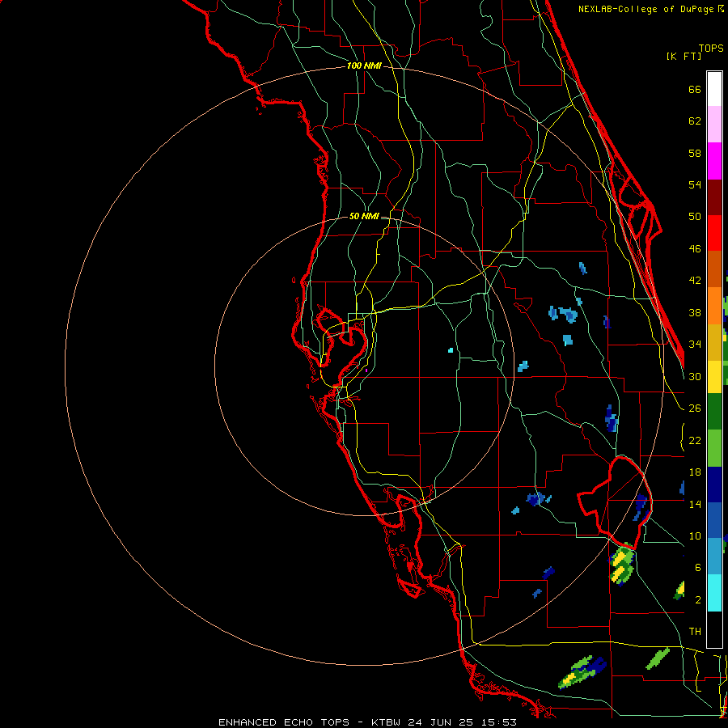Pick the cyan swatch beside 2
Screen dimensions: 728x728
[x=714, y=593]
